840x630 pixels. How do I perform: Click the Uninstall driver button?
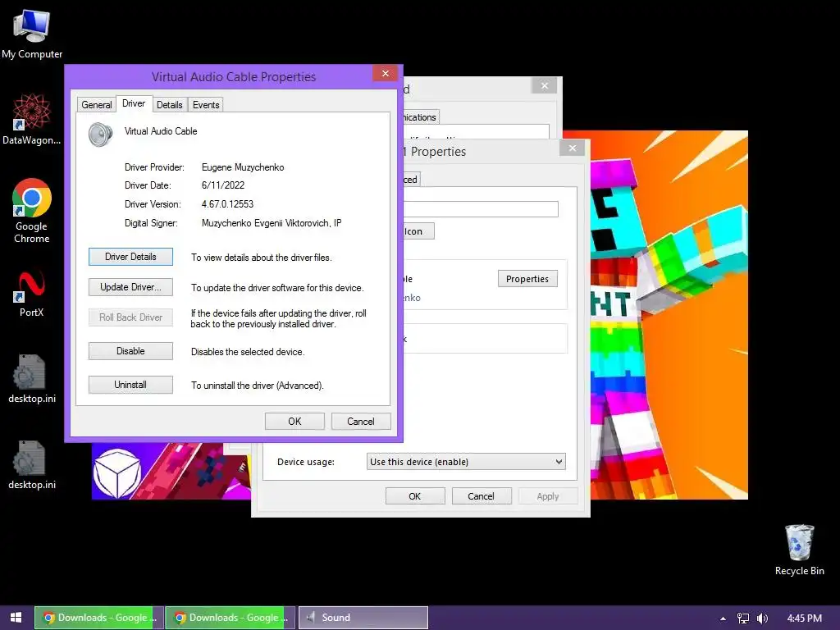coord(130,385)
